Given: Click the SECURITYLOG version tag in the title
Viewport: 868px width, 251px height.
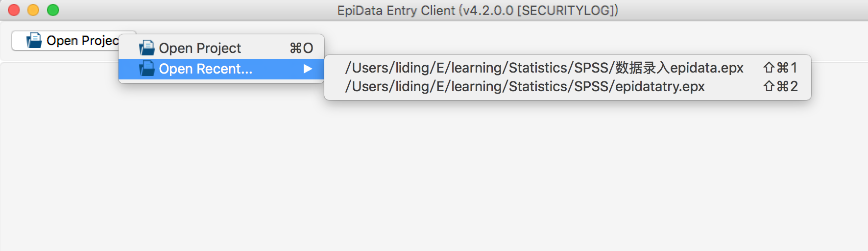Looking at the screenshot, I should [x=568, y=10].
